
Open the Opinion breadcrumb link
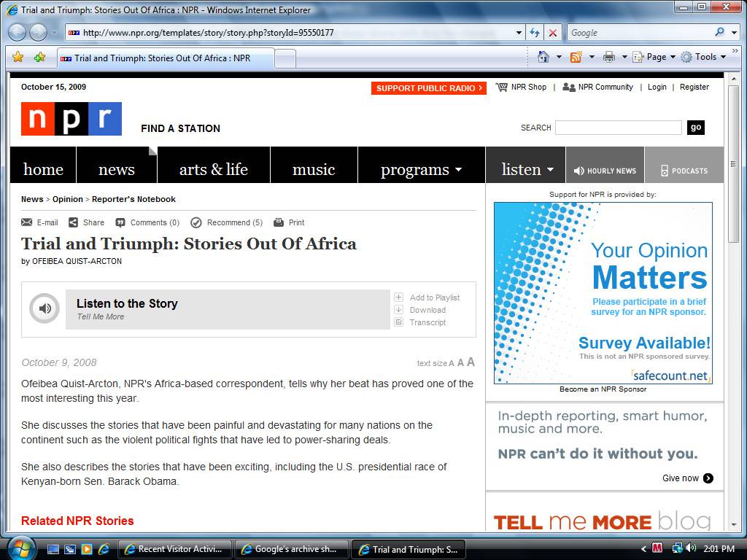[68, 199]
